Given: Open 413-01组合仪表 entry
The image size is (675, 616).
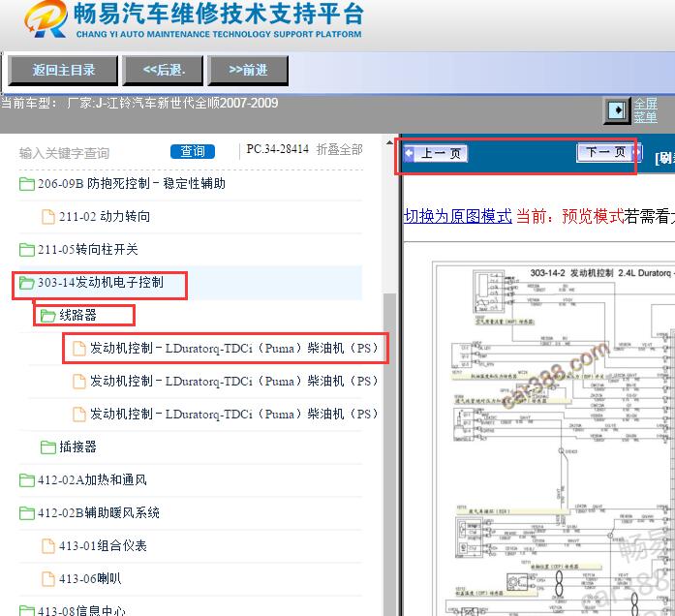Looking at the screenshot, I should [103, 546].
